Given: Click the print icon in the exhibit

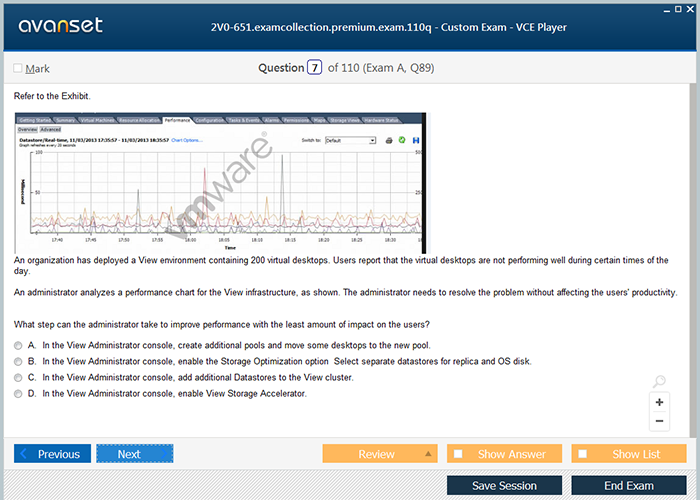Looking at the screenshot, I should [389, 141].
